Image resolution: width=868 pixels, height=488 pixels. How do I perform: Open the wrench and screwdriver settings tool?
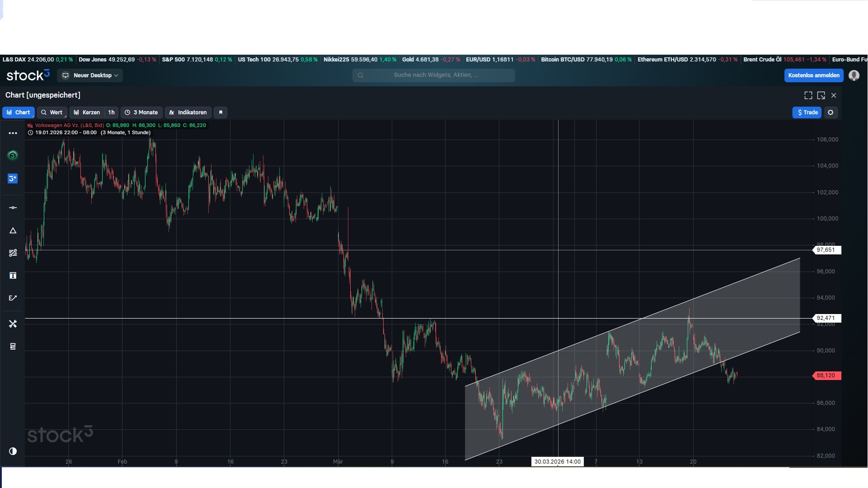click(13, 324)
